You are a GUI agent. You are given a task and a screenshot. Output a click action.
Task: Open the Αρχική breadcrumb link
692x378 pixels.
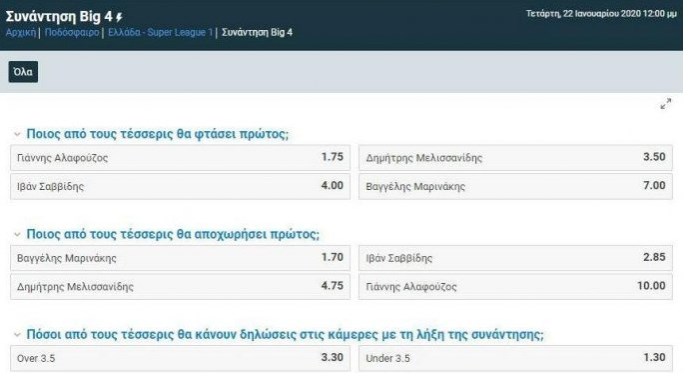(x=21, y=33)
